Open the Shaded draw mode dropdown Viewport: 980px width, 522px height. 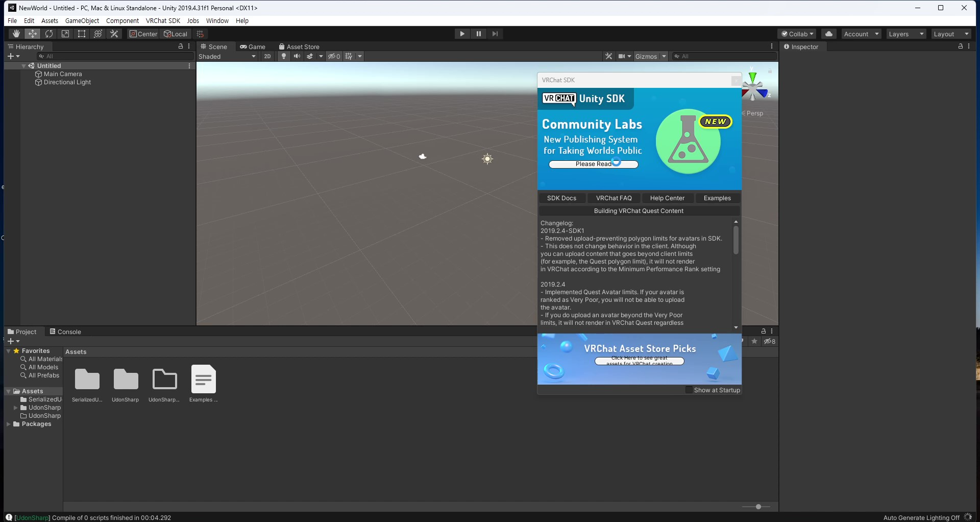[227, 56]
